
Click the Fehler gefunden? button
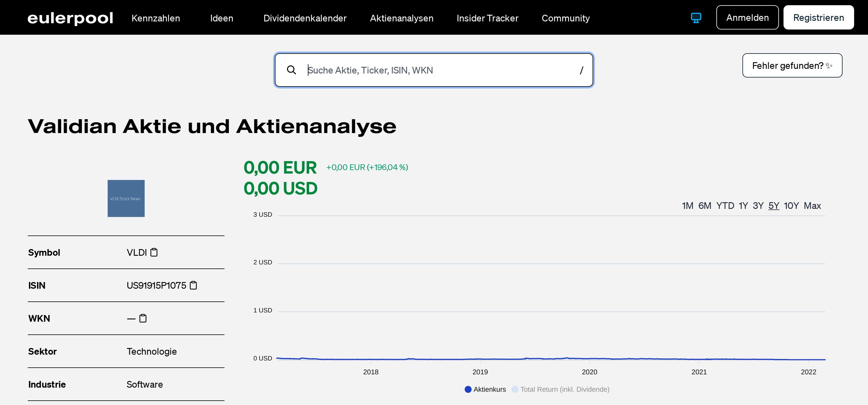(792, 65)
